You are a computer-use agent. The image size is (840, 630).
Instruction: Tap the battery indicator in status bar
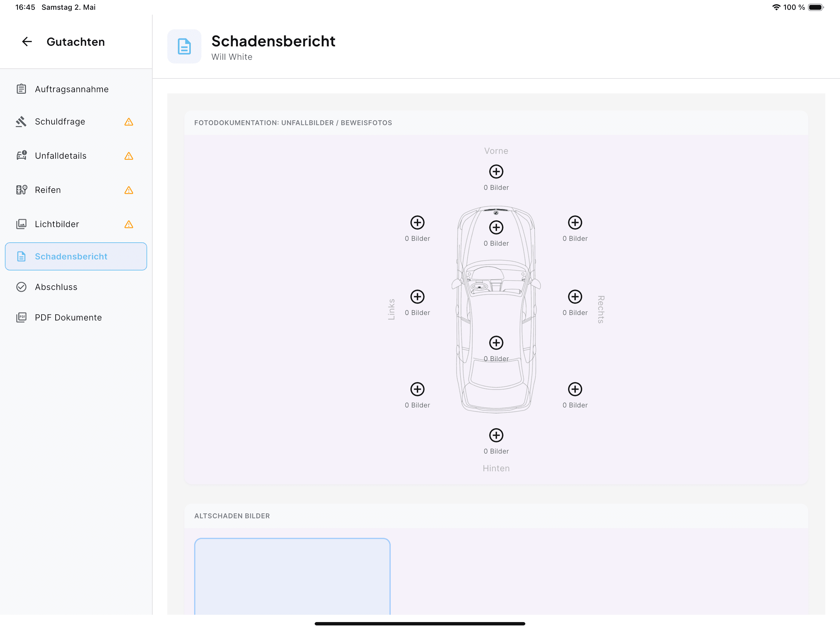pos(816,7)
